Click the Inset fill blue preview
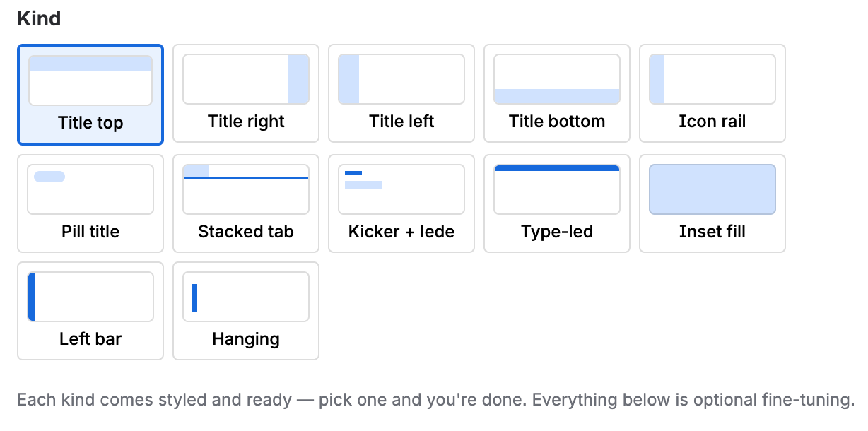868x431 pixels. pyautogui.click(x=712, y=189)
